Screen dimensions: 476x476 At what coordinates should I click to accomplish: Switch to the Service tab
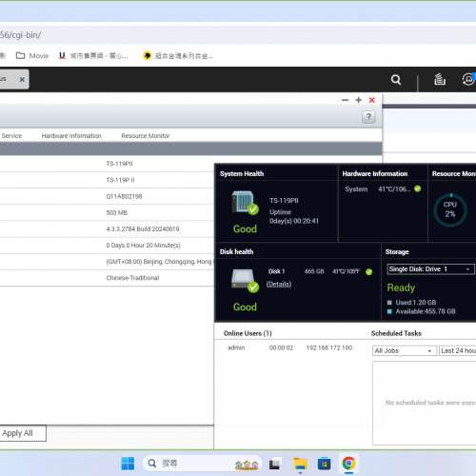coord(11,136)
